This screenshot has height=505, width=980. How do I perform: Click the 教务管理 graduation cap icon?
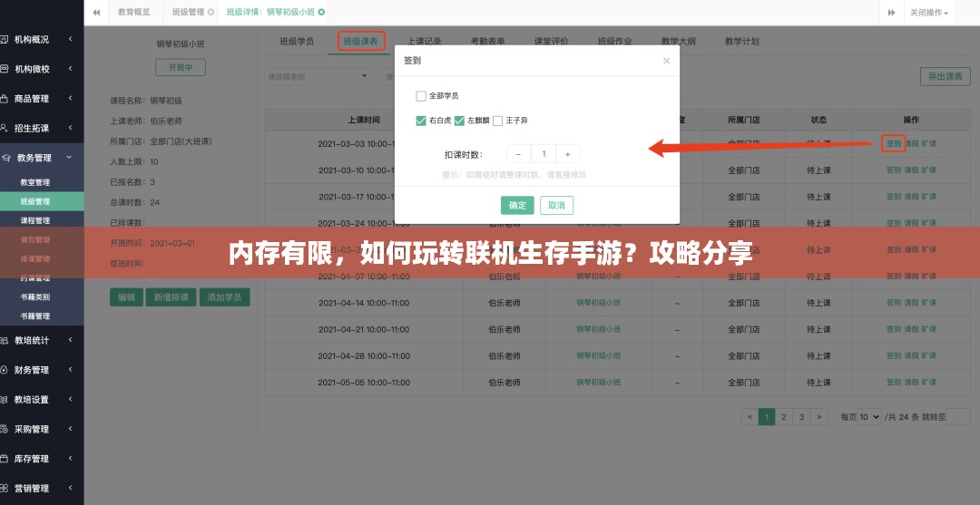coord(5,158)
